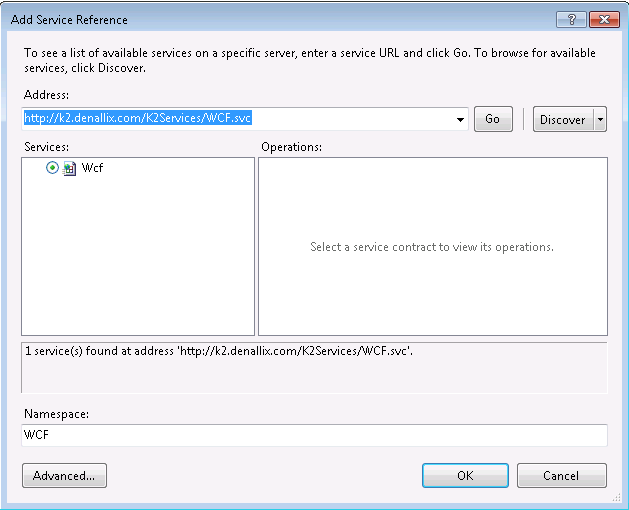Open the Discover button dropdown arrow
This screenshot has height=510, width=629.
[600, 119]
